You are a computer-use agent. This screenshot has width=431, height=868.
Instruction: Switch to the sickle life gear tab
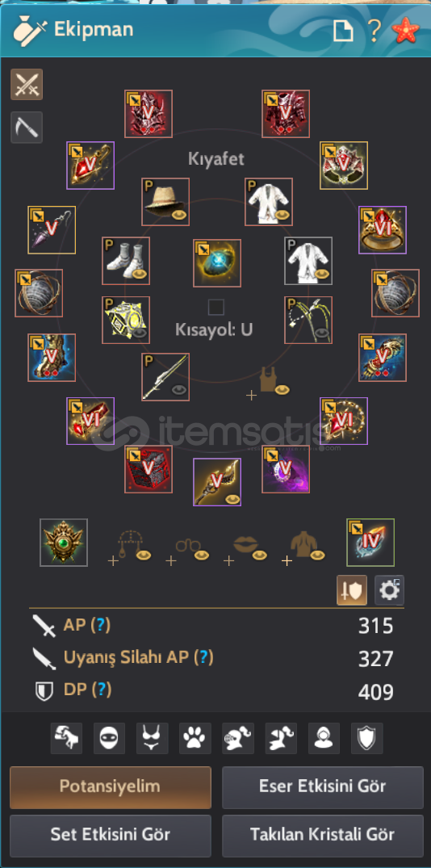pos(27,128)
